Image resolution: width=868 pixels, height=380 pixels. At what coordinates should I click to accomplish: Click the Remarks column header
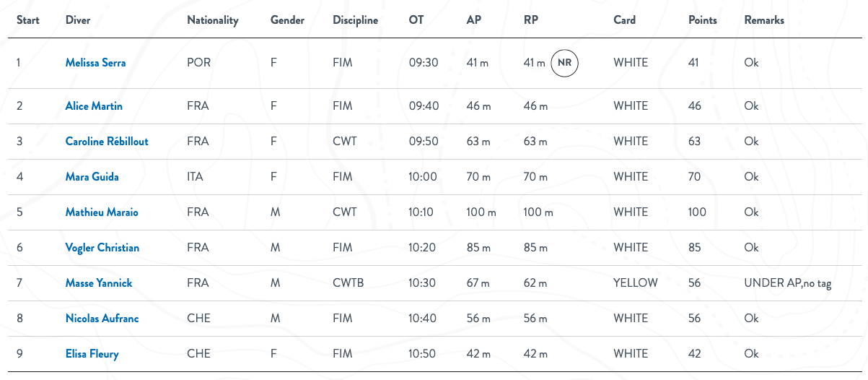click(x=764, y=20)
